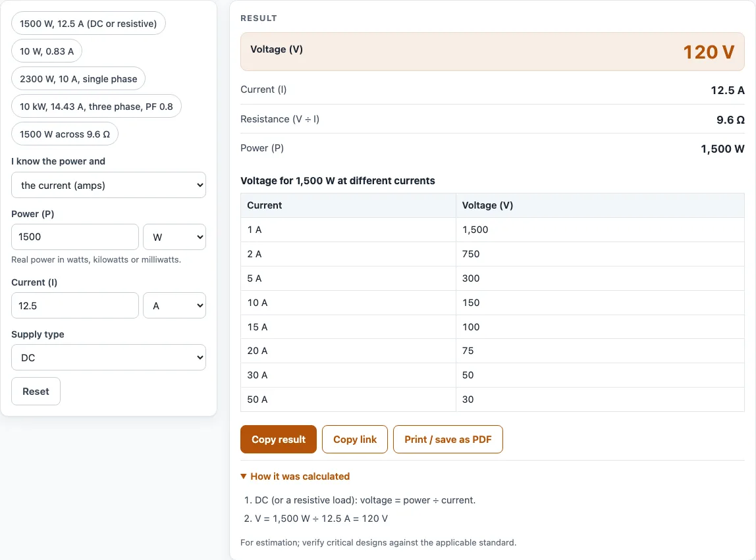The height and width of the screenshot is (560, 756).
Task: Copy the result to clipboard
Action: click(x=279, y=439)
